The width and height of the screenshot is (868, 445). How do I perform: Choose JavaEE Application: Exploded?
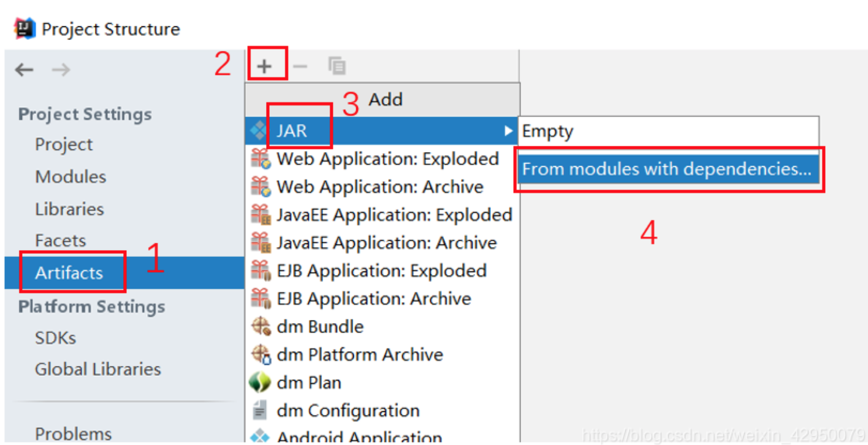coord(394,215)
